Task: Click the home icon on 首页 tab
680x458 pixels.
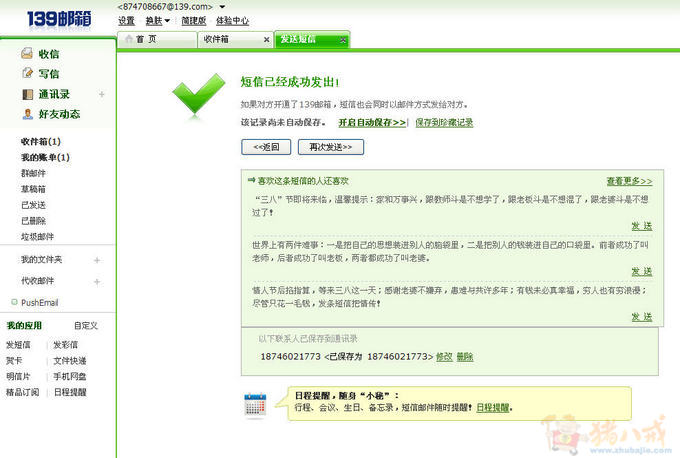Action: pos(129,39)
